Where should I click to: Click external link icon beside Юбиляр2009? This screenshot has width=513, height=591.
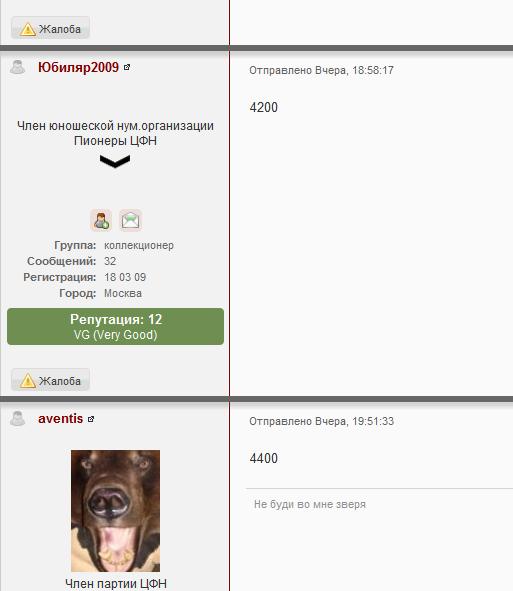tap(127, 67)
